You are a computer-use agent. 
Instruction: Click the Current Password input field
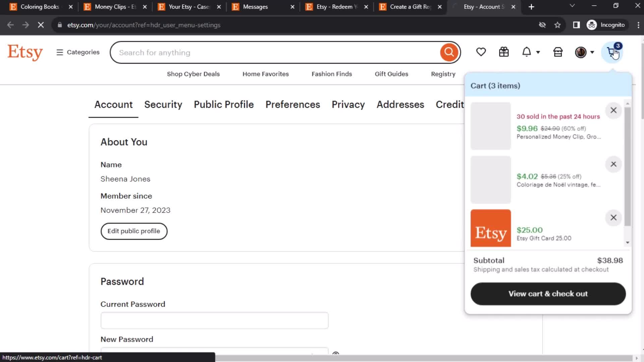pyautogui.click(x=215, y=320)
